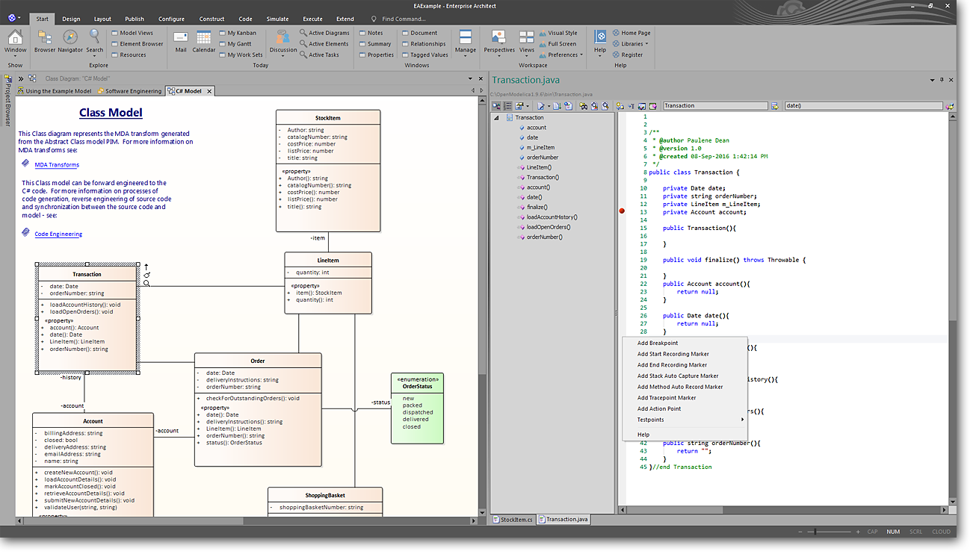This screenshot has height=560, width=979.
Task: Click the zoom slider in status bar
Action: 816,532
